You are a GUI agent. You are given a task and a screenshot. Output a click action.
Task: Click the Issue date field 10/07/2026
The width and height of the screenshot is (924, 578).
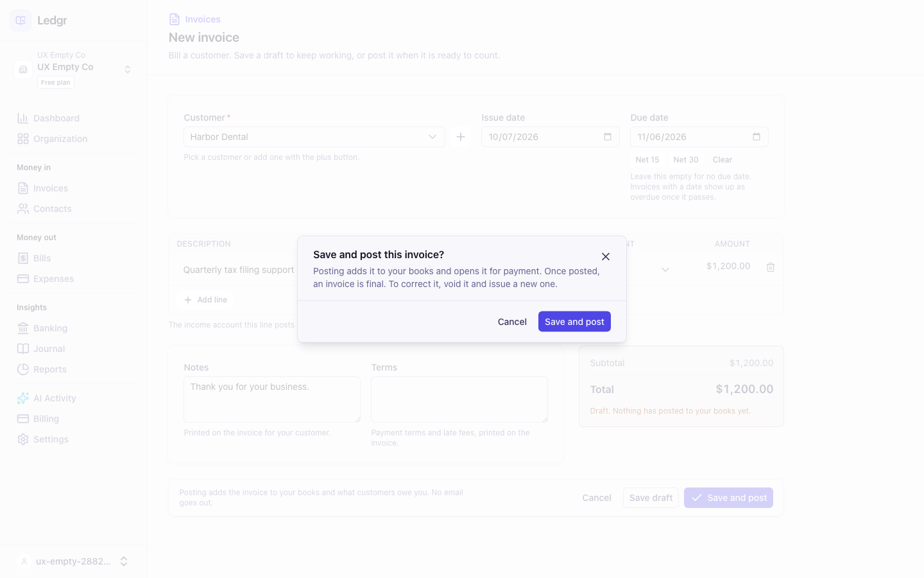coord(551,137)
